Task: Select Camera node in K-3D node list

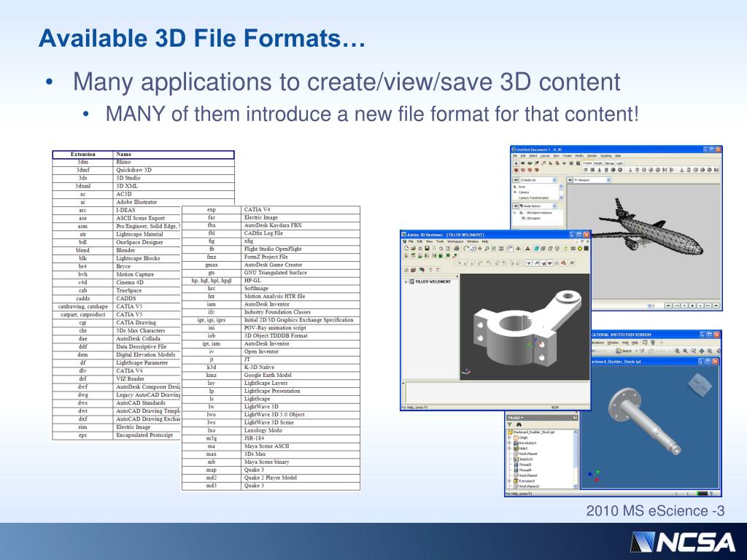Action: point(524,192)
